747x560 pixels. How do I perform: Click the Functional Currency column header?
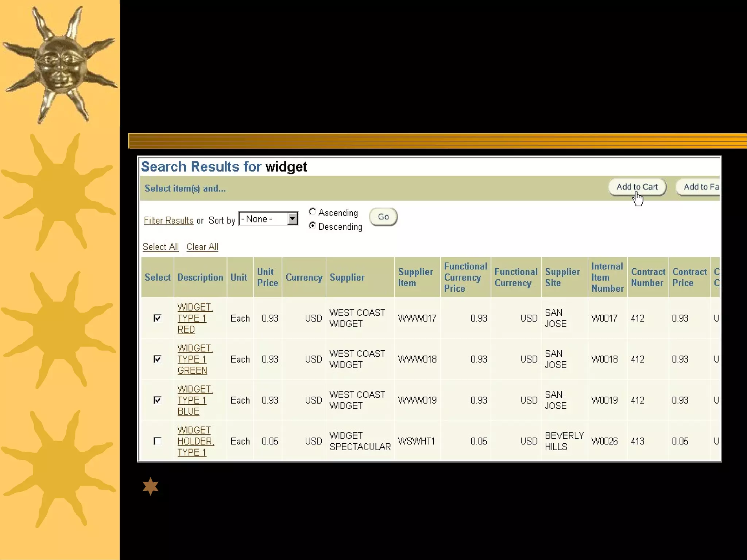[x=516, y=277]
